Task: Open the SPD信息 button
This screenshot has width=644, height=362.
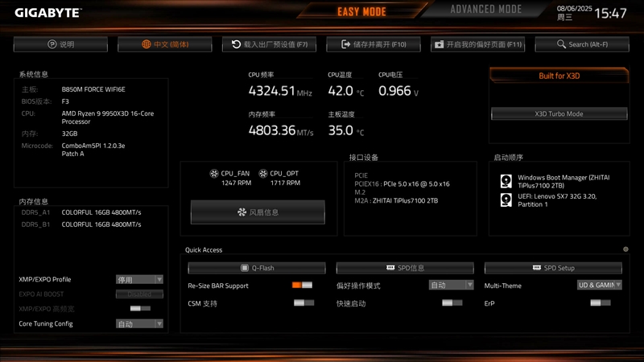Action: click(x=405, y=268)
